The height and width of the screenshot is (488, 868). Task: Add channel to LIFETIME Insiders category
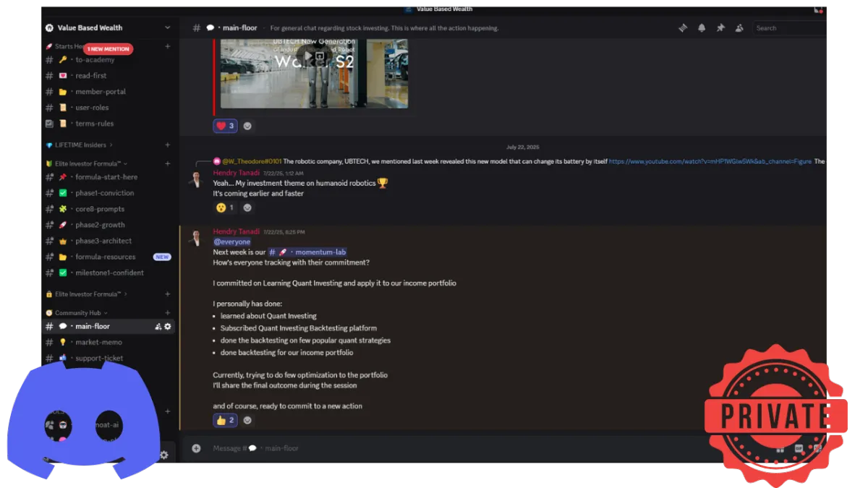pyautogui.click(x=168, y=145)
